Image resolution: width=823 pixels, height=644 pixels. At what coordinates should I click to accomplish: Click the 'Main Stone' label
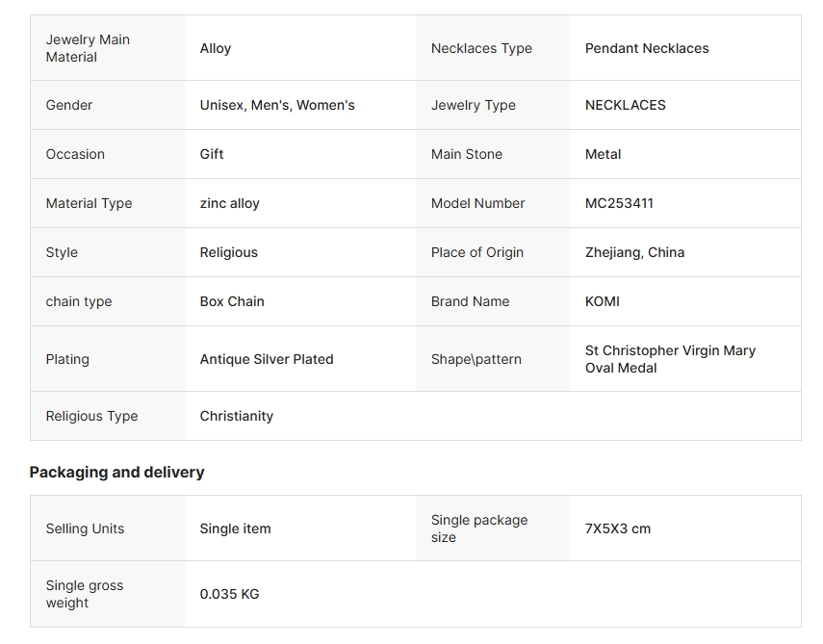point(467,154)
